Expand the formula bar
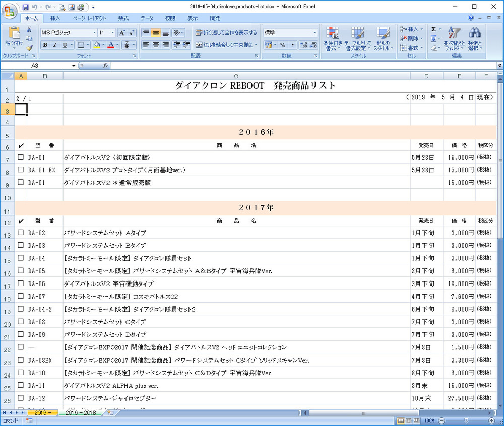The width and height of the screenshot is (504, 426). coord(500,66)
